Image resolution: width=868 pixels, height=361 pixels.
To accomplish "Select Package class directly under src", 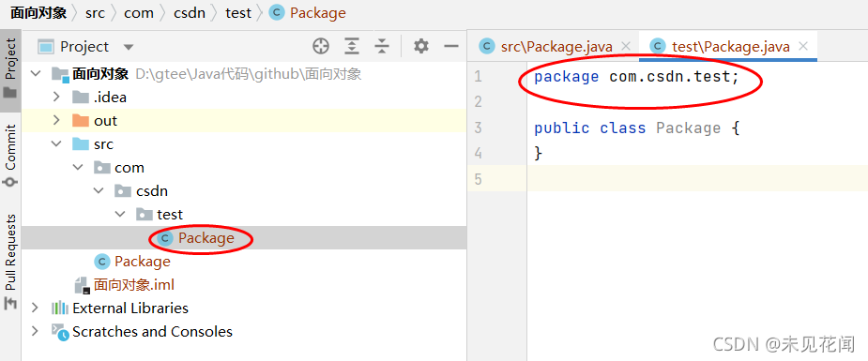I will click(143, 262).
